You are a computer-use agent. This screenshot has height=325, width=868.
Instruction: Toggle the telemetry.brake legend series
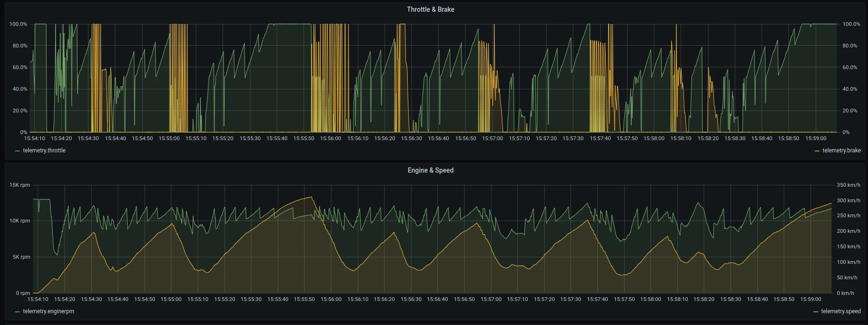click(841, 151)
